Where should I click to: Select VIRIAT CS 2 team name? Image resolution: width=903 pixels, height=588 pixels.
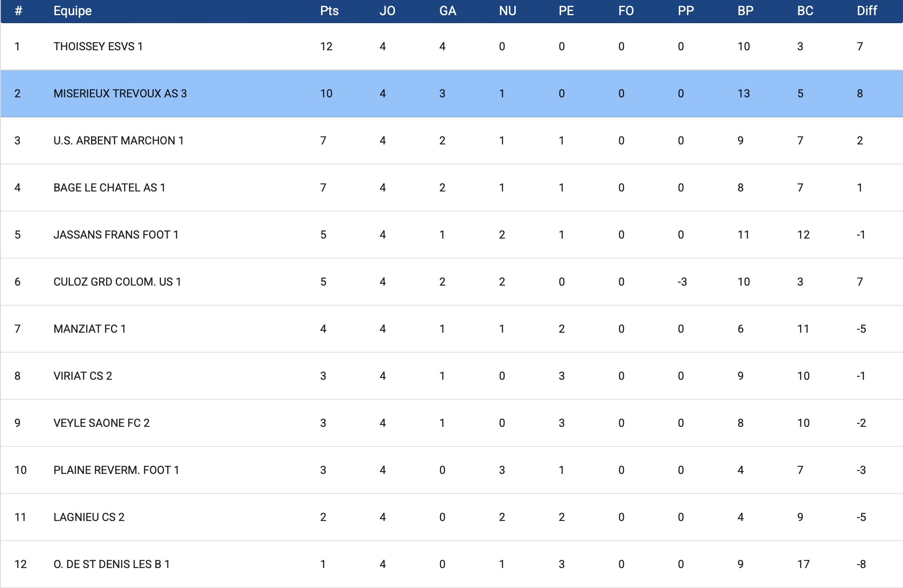[x=83, y=376]
